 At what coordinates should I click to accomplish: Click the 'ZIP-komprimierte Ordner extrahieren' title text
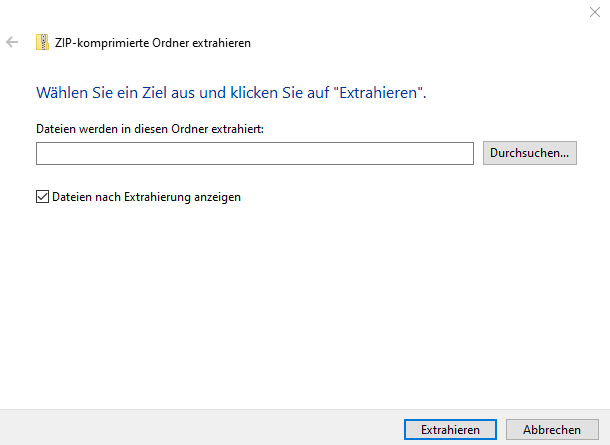152,43
